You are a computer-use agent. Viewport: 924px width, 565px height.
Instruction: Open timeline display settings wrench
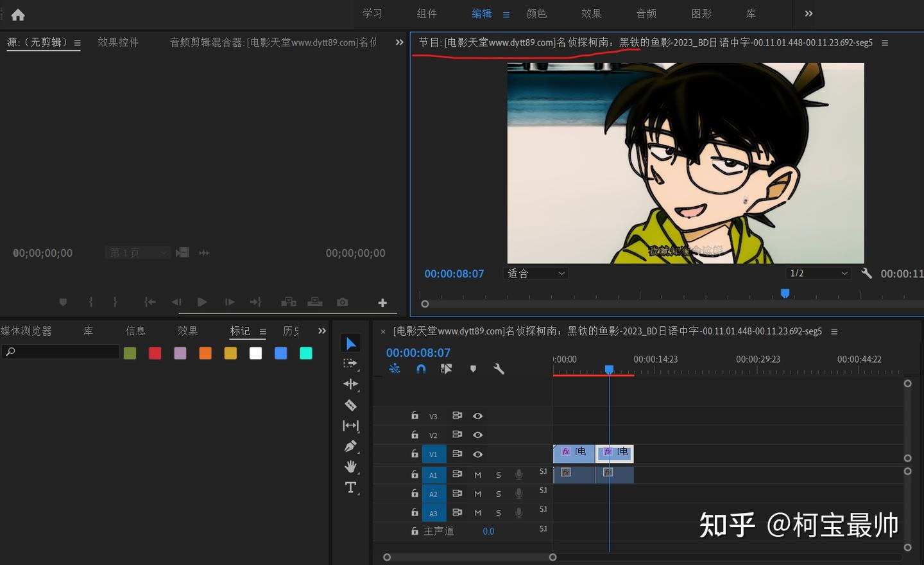499,369
